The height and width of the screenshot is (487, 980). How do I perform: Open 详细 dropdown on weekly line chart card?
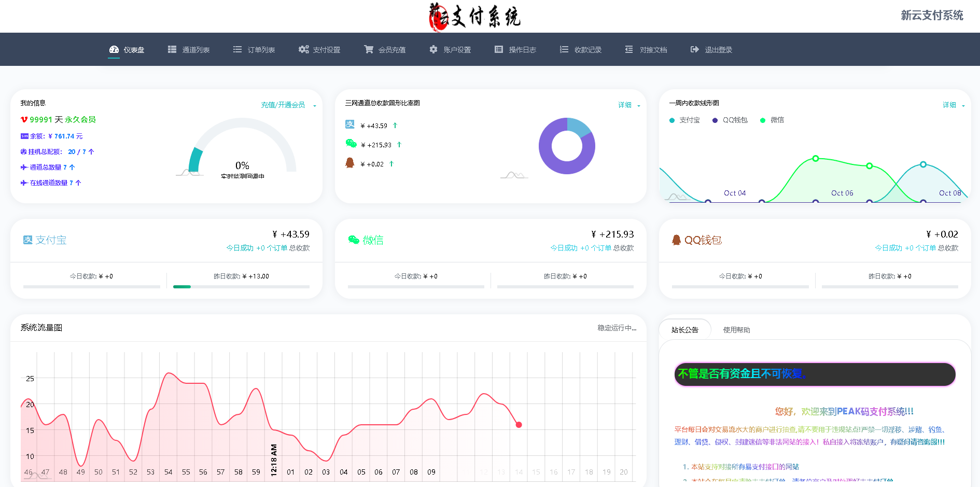[953, 105]
